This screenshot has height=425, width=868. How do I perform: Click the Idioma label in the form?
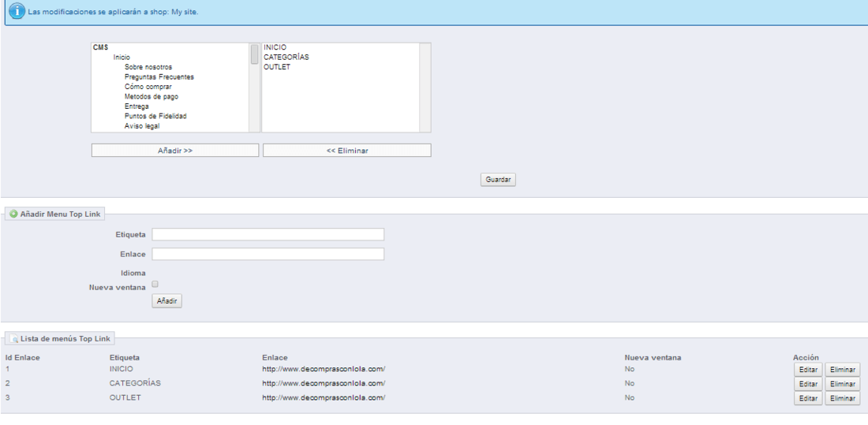pos(133,274)
